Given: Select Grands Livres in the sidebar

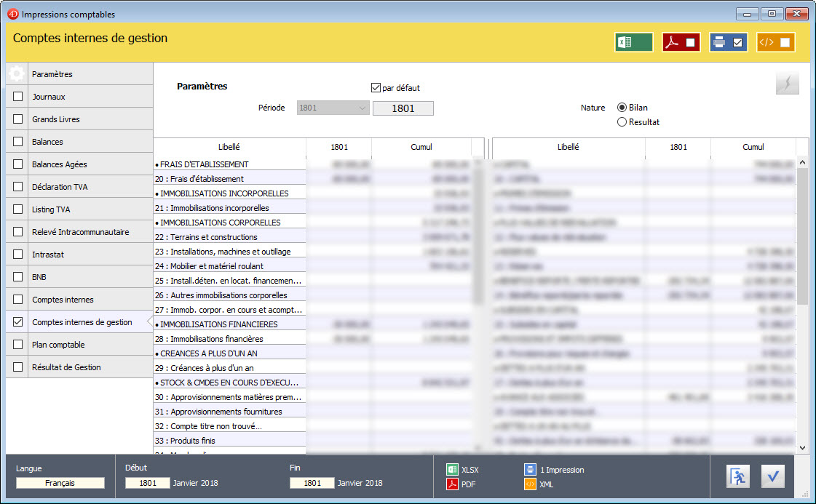Looking at the screenshot, I should (56, 119).
